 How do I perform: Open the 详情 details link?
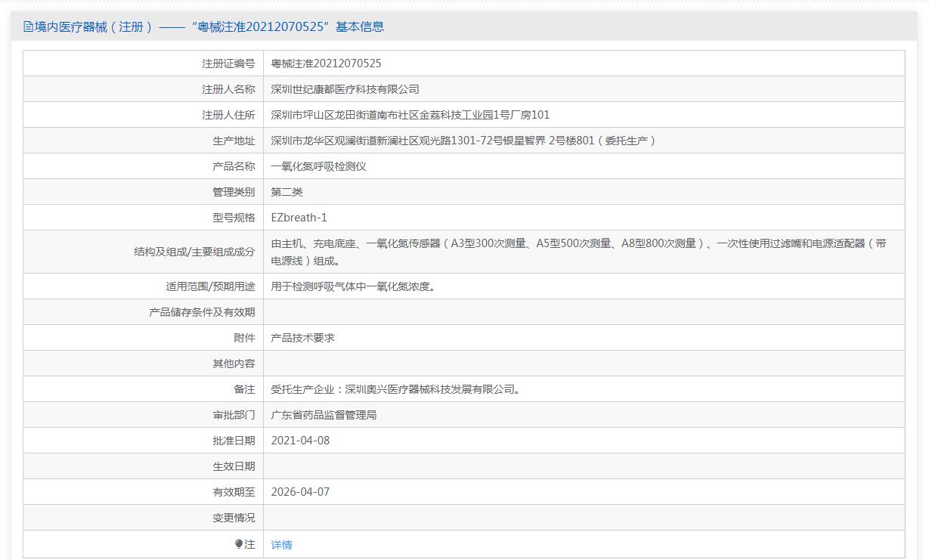pyautogui.click(x=281, y=545)
